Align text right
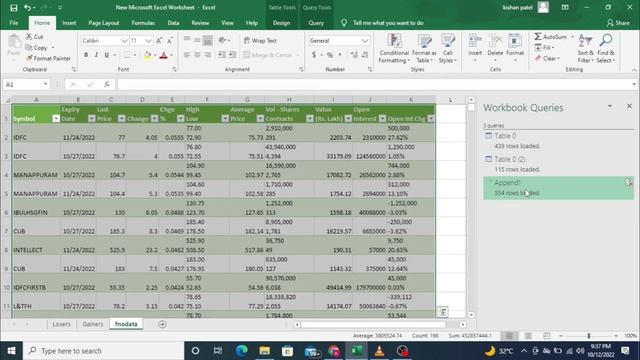The height and width of the screenshot is (360, 640). (207, 55)
